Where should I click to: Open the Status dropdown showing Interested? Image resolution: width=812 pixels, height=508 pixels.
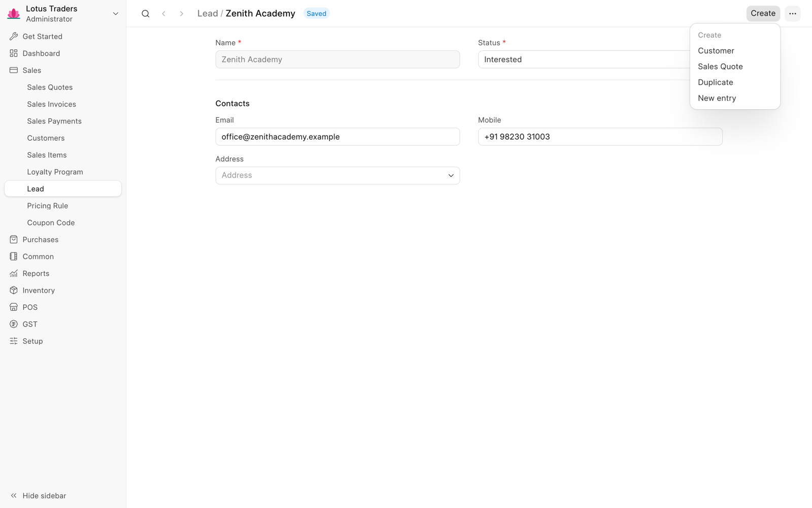click(584, 59)
